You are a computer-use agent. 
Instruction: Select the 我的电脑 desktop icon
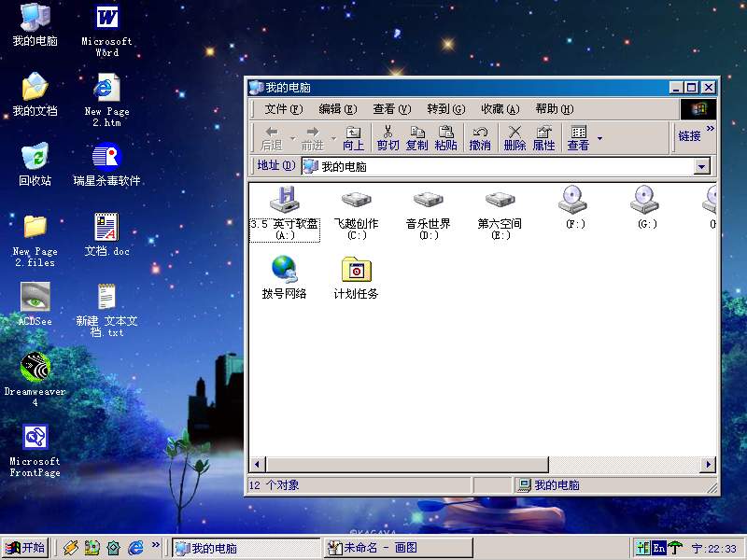[x=35, y=25]
